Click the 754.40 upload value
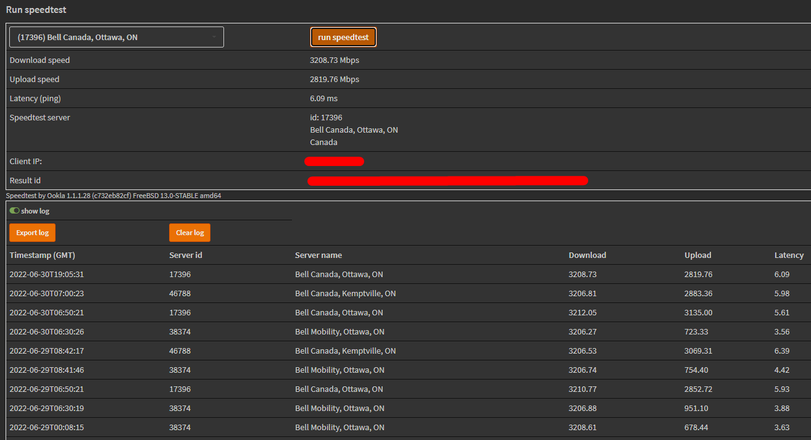Screen dimensions: 811x440 tap(696, 369)
